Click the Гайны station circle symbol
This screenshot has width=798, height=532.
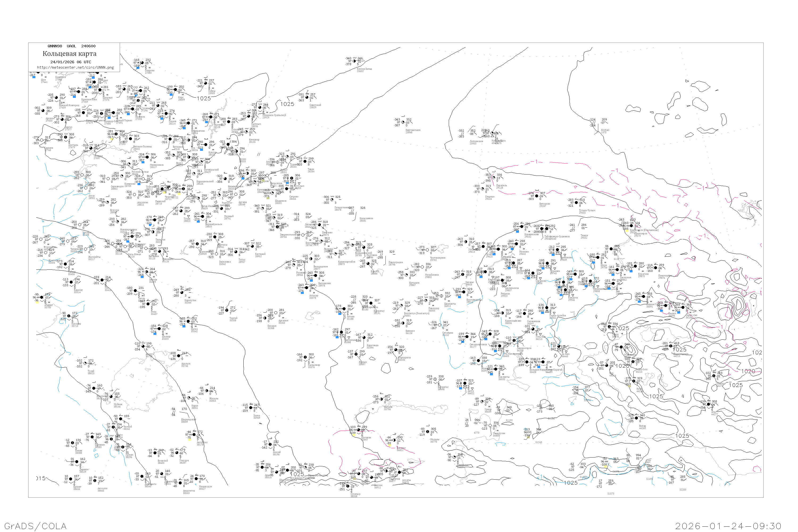tap(206, 83)
